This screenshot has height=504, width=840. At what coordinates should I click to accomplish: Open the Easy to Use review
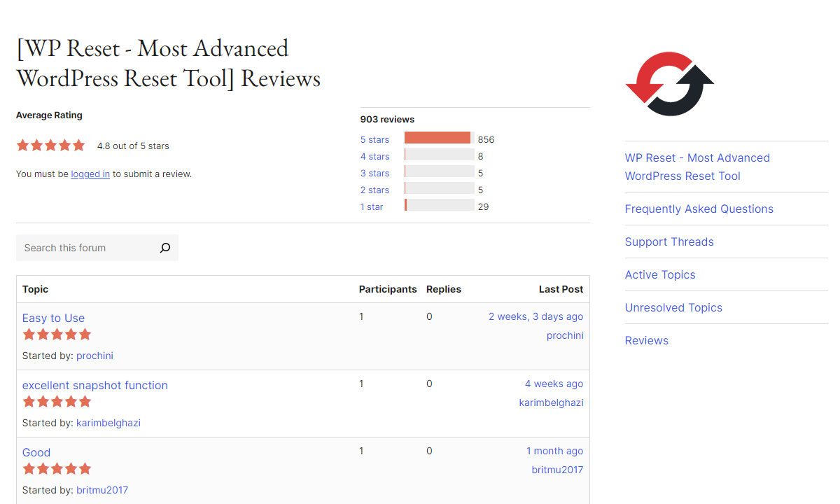click(x=53, y=318)
